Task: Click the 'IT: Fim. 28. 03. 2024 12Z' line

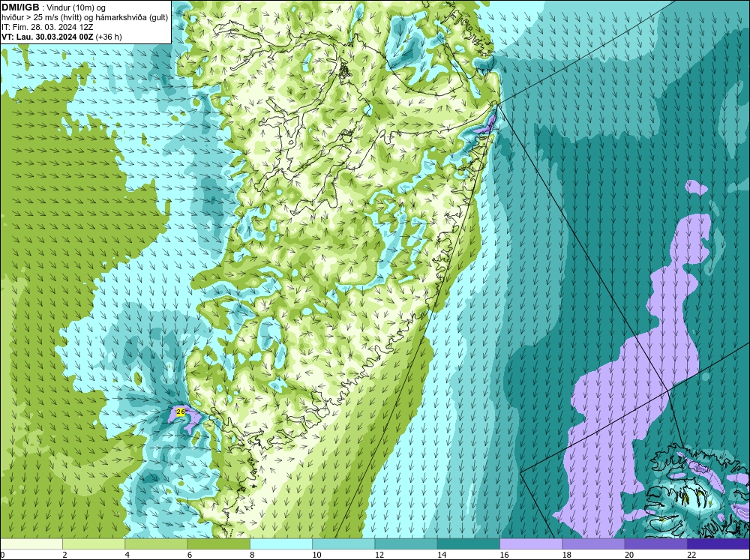Action: (x=47, y=27)
